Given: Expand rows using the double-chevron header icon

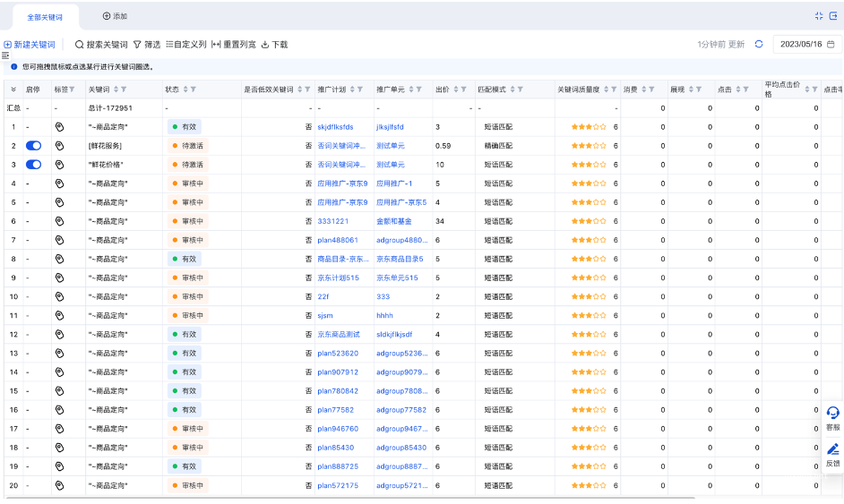Looking at the screenshot, I should pos(13,90).
